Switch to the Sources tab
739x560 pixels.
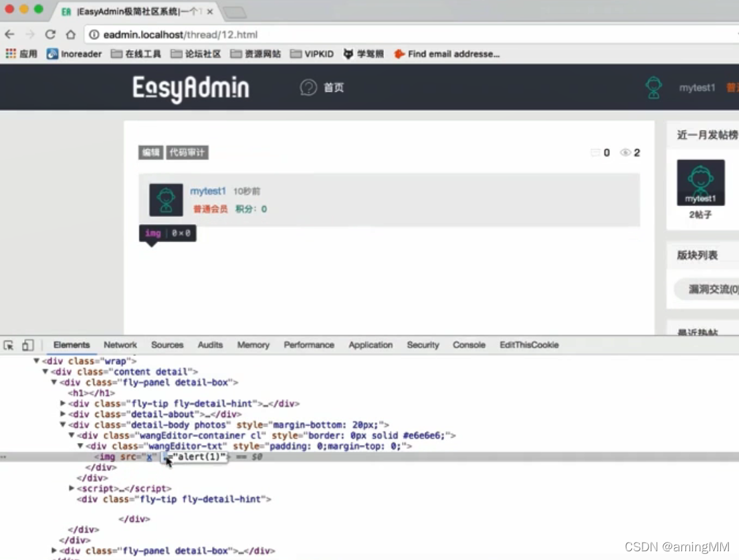167,345
